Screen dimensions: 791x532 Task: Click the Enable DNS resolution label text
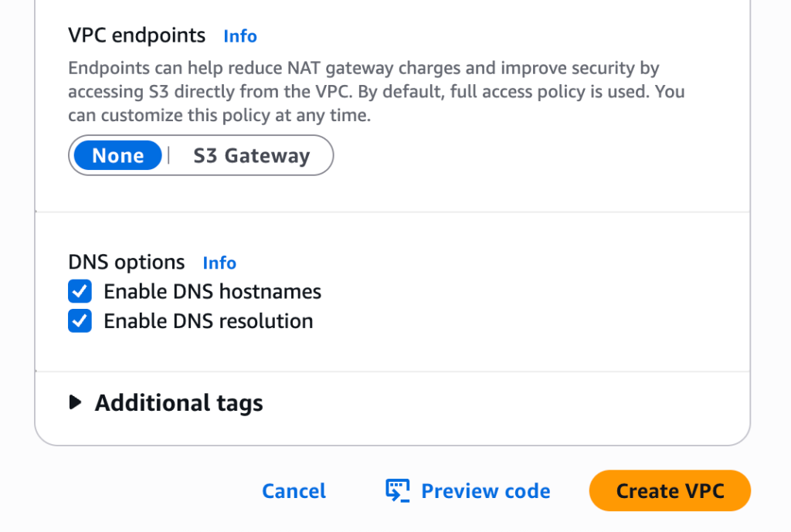pos(209,321)
